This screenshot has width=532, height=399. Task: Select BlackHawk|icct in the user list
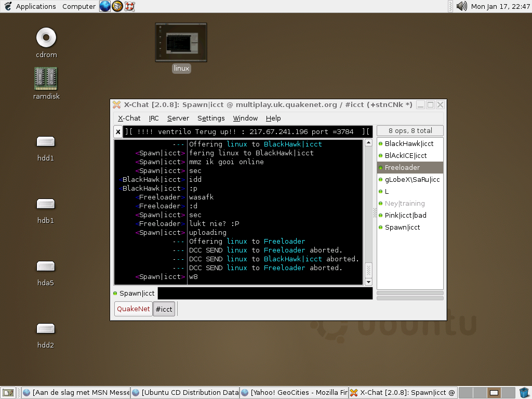[x=410, y=143]
